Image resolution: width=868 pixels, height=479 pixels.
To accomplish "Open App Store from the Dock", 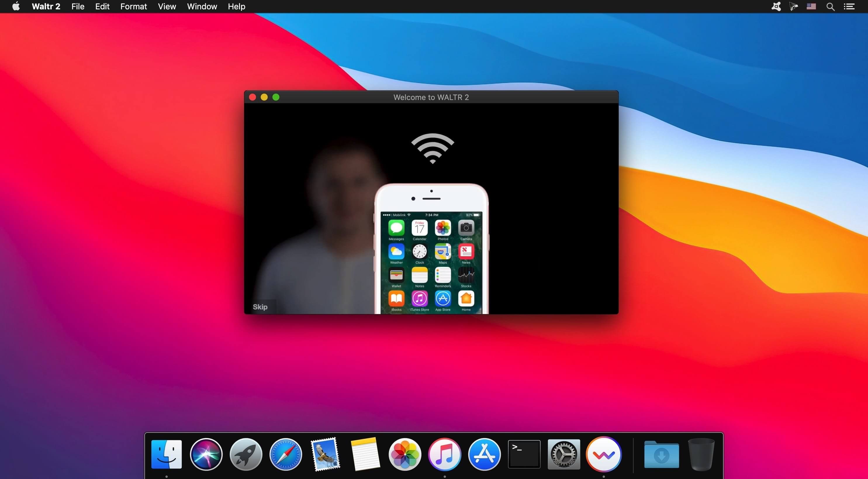I will point(485,454).
